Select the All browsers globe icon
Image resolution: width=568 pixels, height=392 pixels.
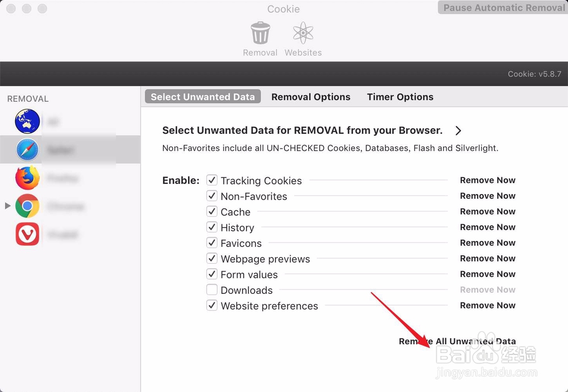point(27,121)
